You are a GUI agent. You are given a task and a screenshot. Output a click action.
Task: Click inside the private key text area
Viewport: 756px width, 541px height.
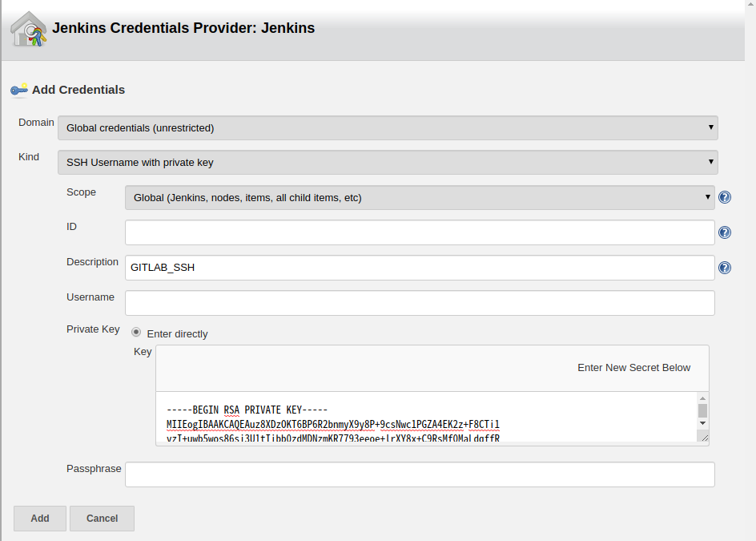[x=426, y=418]
